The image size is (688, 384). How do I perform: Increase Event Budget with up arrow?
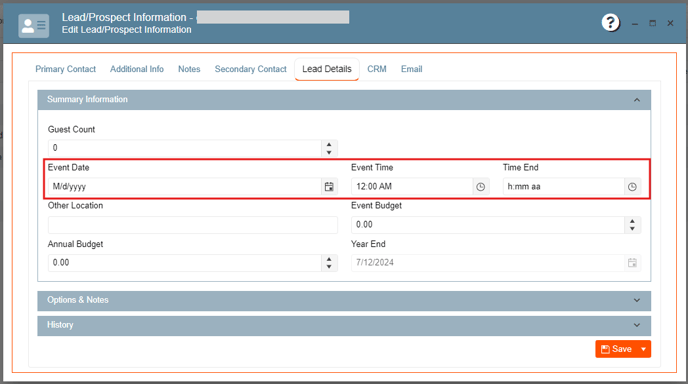[x=632, y=221]
